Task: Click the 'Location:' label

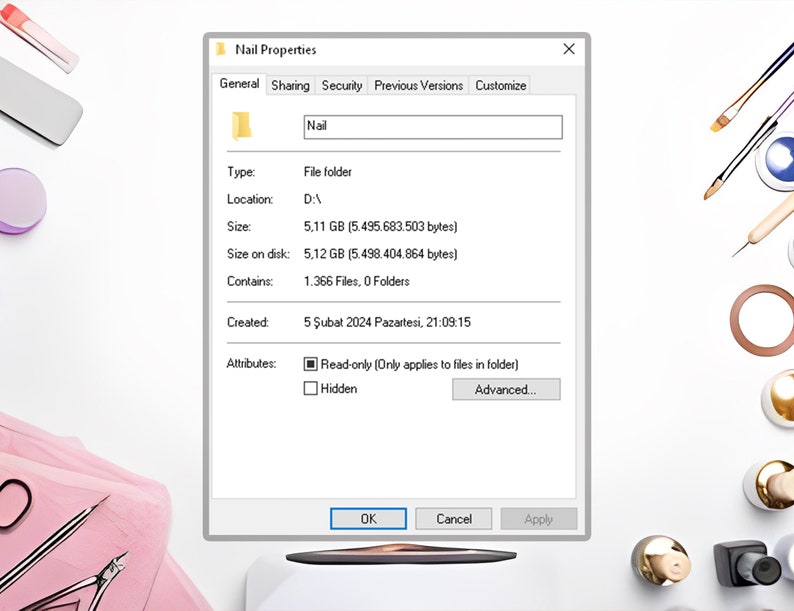Action: tap(250, 199)
